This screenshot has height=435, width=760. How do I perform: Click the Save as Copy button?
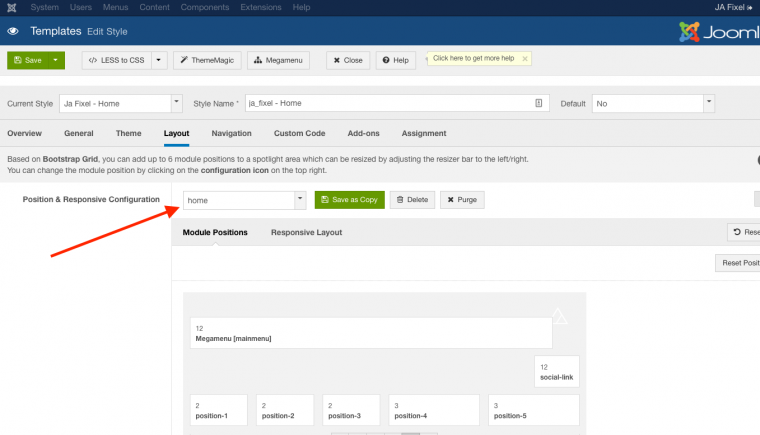coord(349,200)
